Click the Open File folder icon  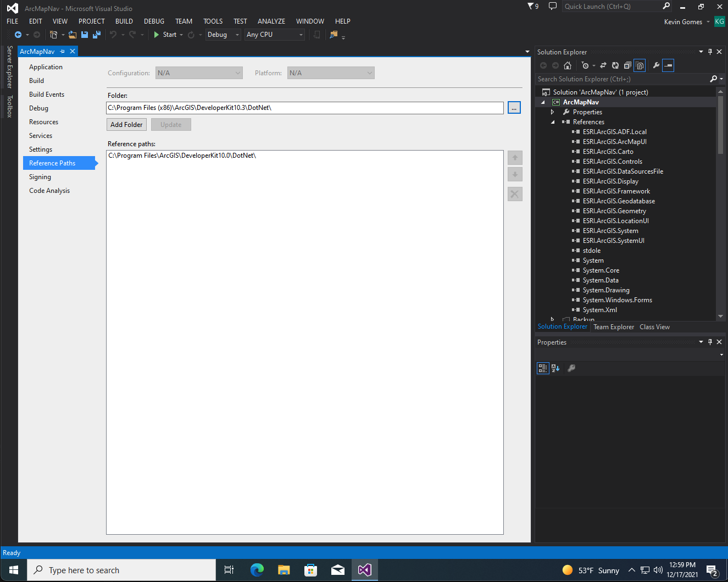73,35
